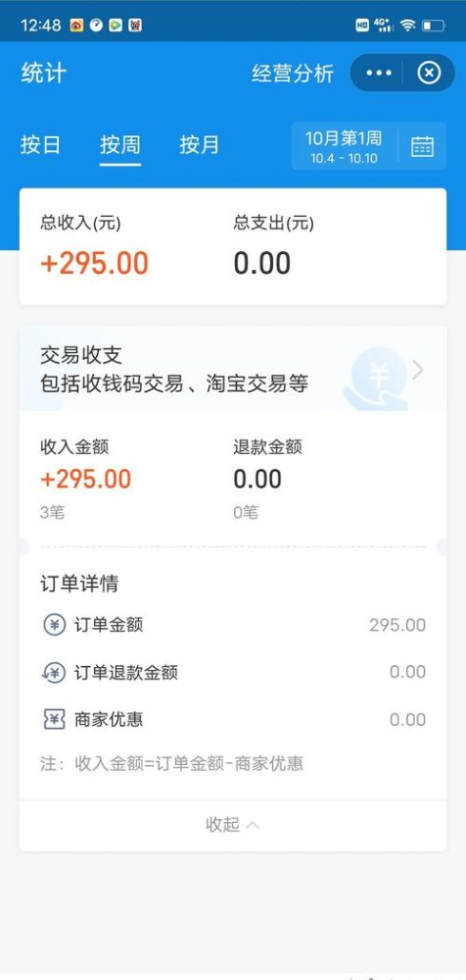Tap the battery icon in status bar

(434, 26)
